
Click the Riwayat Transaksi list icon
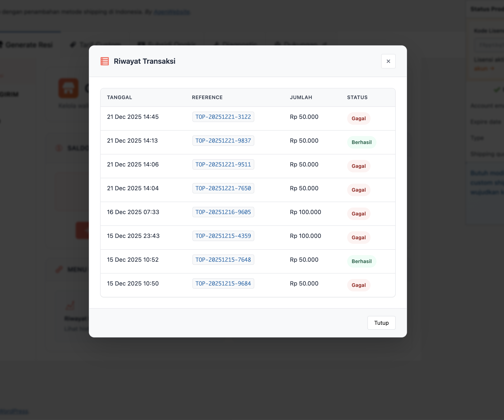tap(105, 61)
